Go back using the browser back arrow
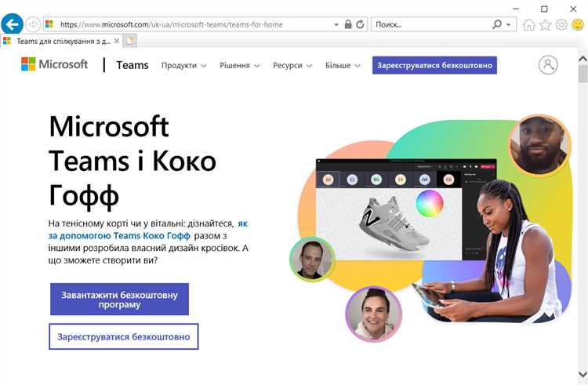Screen dimensions: 588x385 pyautogui.click(x=12, y=24)
